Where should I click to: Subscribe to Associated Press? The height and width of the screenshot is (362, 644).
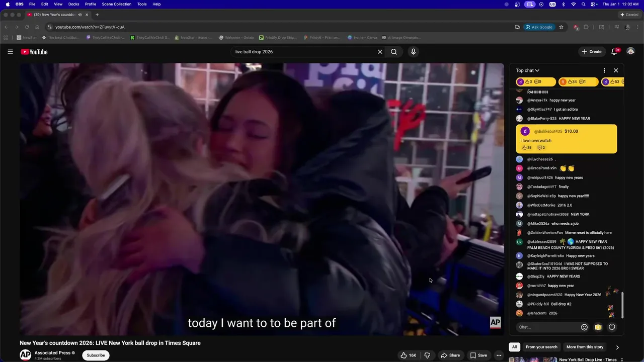click(96, 355)
